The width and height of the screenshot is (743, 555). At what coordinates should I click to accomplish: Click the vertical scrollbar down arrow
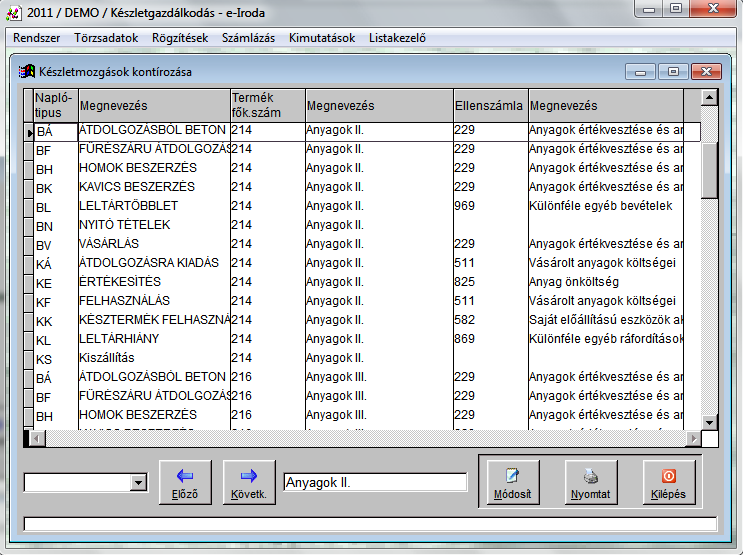(709, 420)
